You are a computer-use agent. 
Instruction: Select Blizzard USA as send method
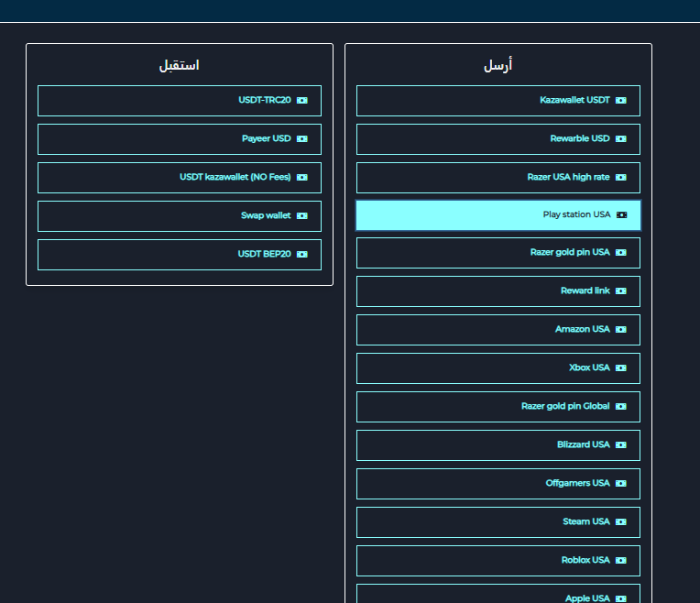498,445
